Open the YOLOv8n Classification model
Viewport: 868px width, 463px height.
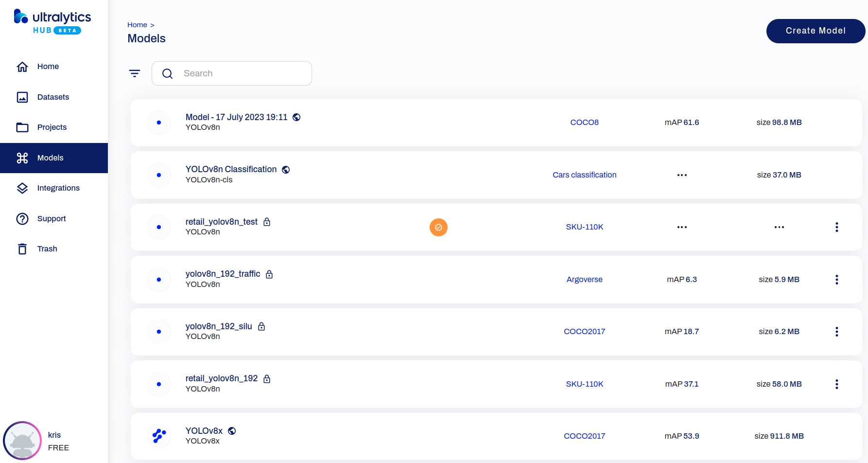click(x=231, y=169)
